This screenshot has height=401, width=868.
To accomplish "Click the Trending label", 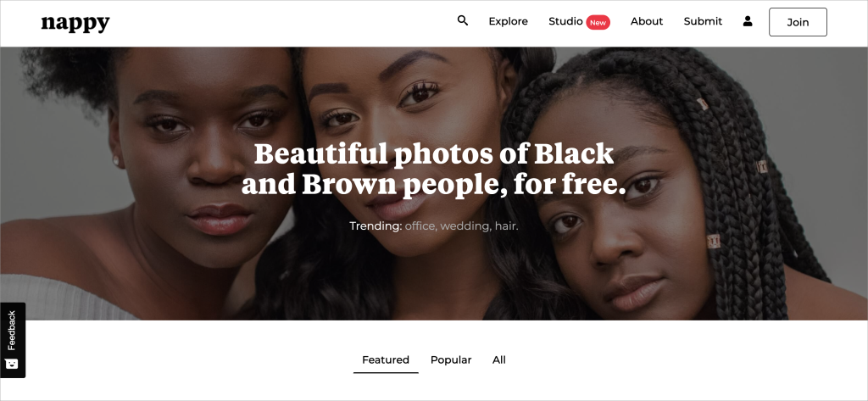I will coord(376,226).
